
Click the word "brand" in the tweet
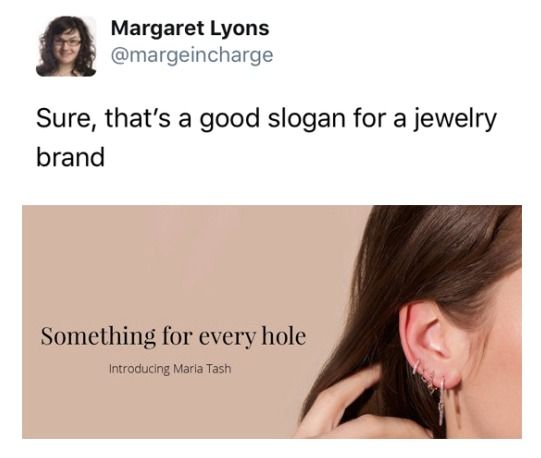pyautogui.click(x=70, y=157)
